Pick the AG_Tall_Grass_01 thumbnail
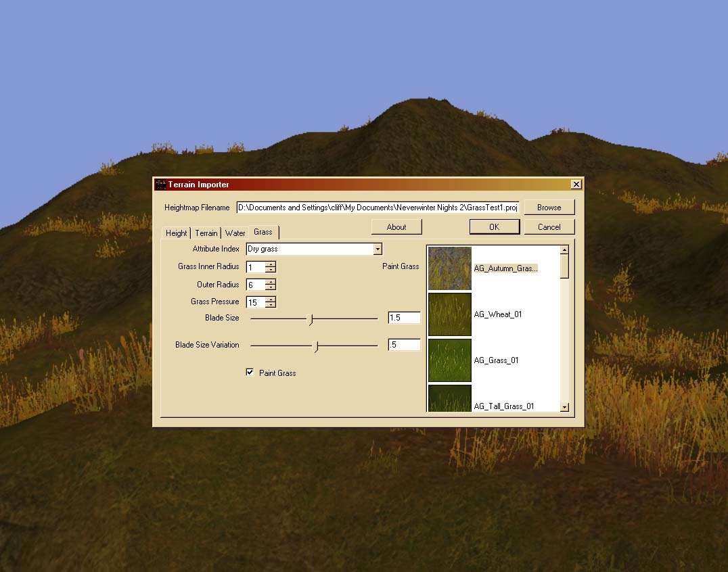The height and width of the screenshot is (572, 728). point(449,399)
